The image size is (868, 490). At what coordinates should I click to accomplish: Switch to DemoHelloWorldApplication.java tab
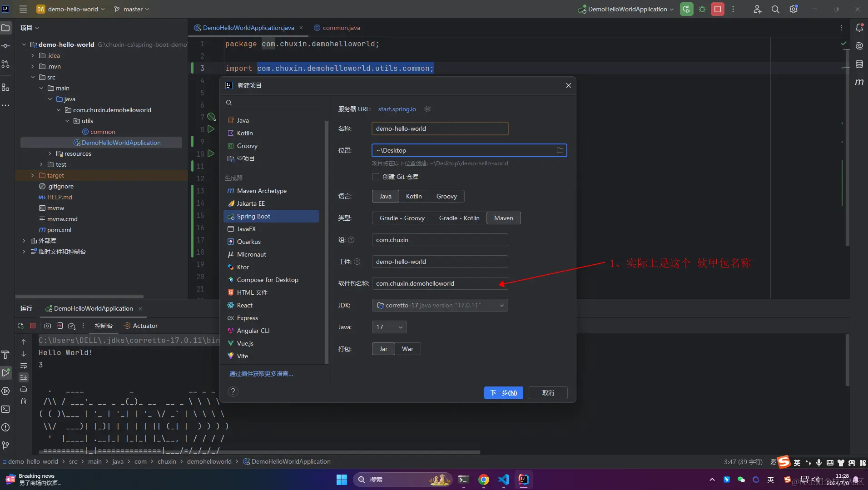pos(248,28)
